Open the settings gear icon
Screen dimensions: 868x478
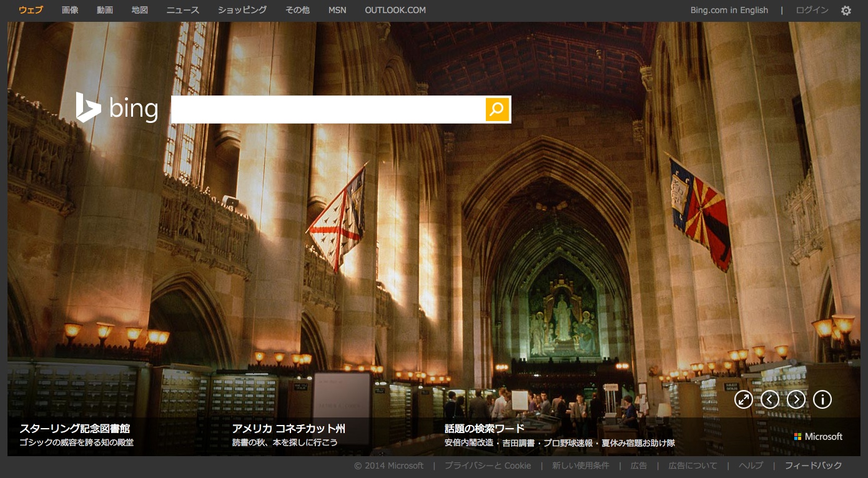(x=846, y=11)
